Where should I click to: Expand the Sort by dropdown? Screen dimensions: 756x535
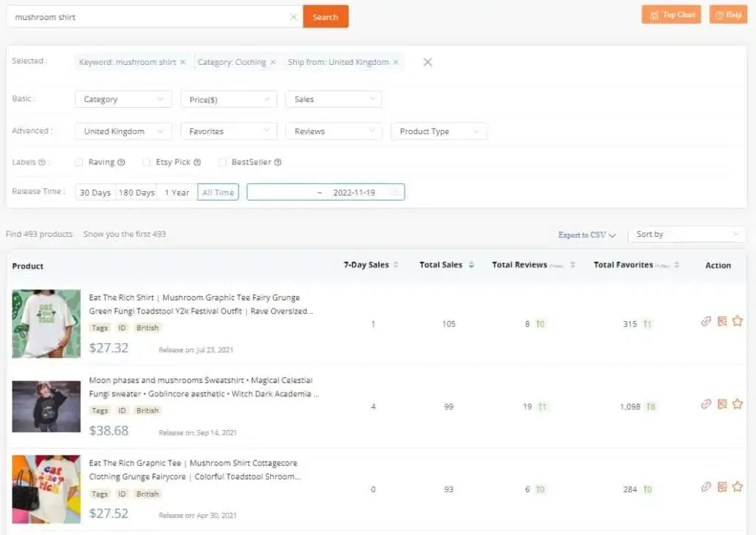(687, 234)
